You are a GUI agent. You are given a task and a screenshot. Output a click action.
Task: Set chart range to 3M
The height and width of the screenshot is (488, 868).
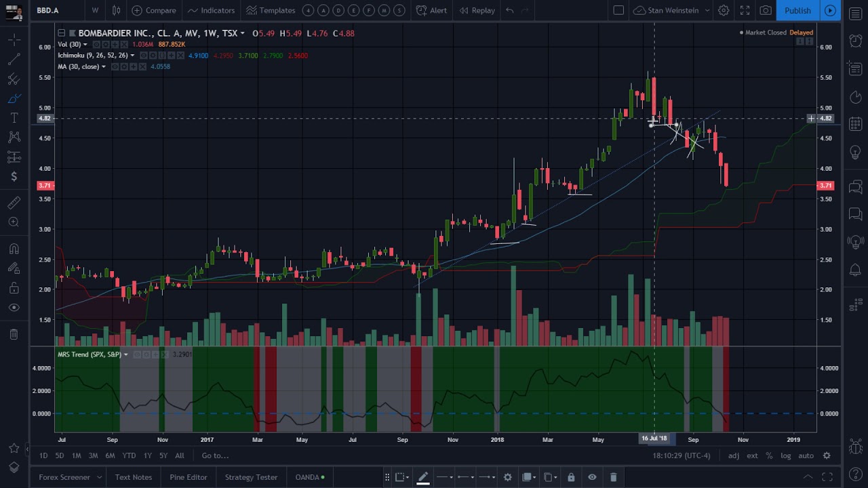click(93, 455)
